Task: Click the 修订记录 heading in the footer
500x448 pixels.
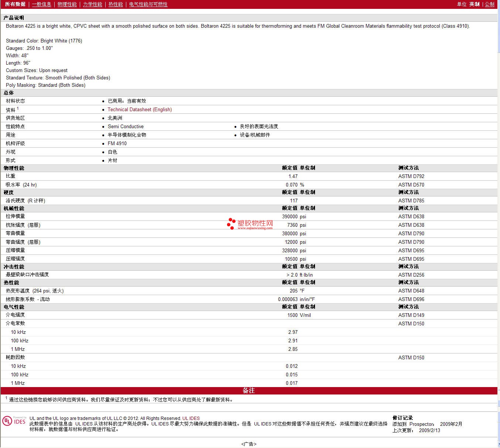Action: coord(403,418)
